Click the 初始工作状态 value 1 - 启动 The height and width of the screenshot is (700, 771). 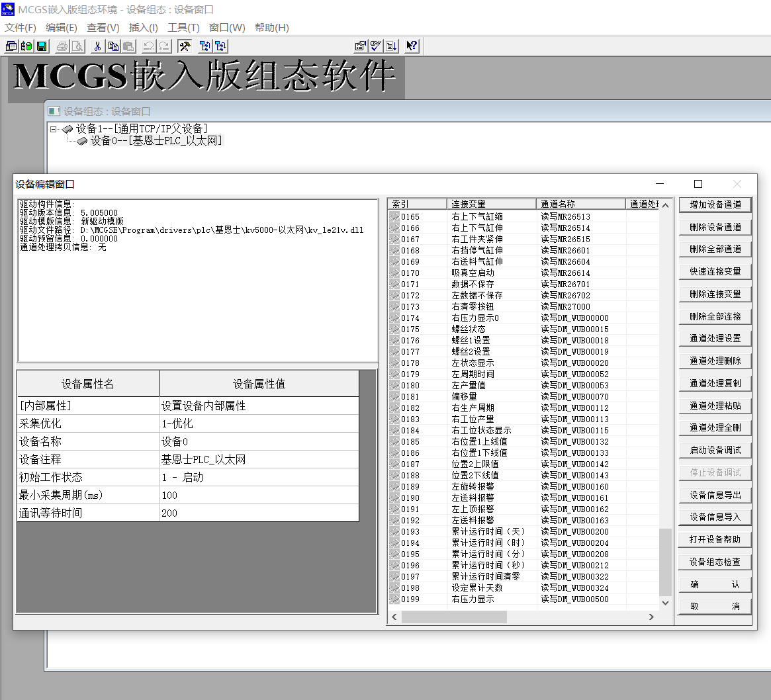[258, 477]
